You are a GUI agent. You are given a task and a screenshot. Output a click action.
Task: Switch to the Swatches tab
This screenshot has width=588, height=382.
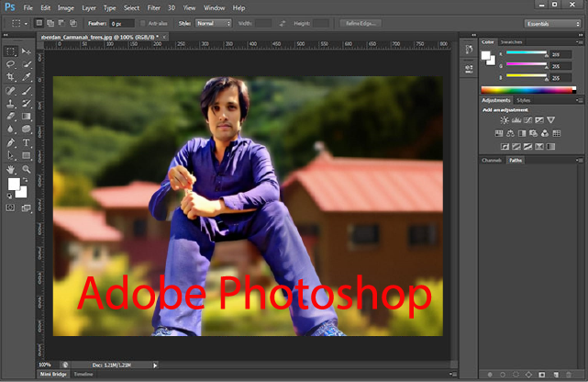coord(512,42)
